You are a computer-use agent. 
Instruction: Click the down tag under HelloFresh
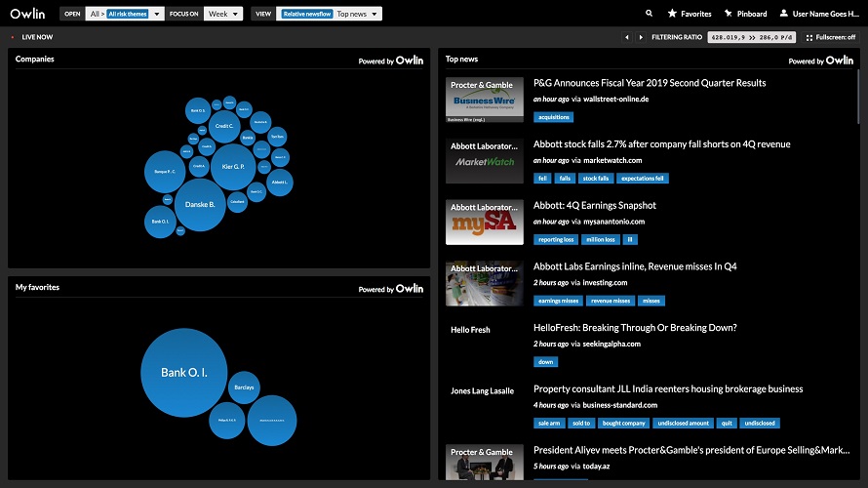546,362
